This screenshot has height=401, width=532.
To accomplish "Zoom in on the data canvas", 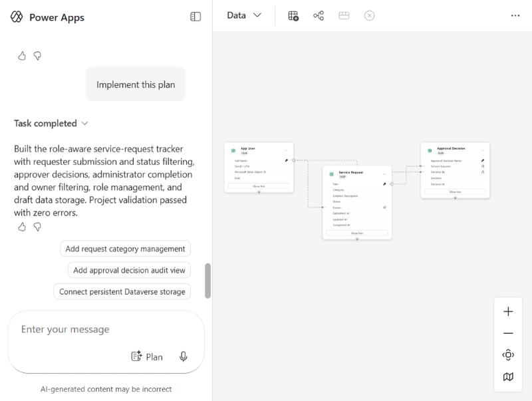I will point(508,311).
